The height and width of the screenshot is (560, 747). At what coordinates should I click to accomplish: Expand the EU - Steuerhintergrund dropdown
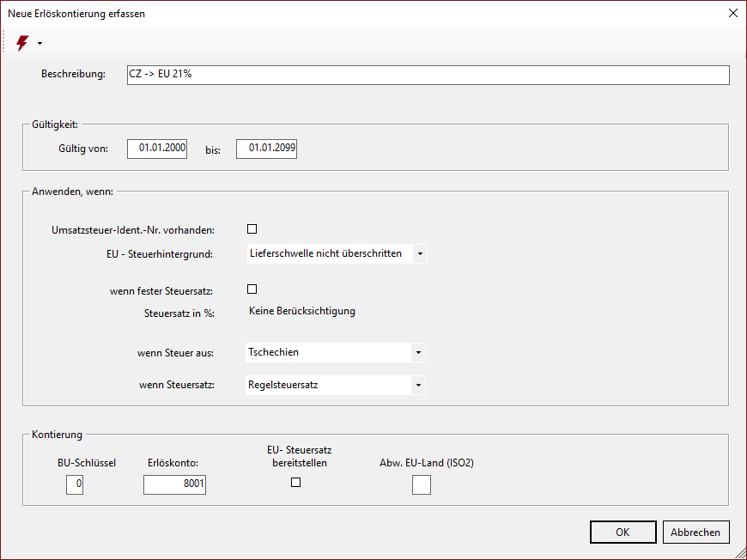(419, 253)
